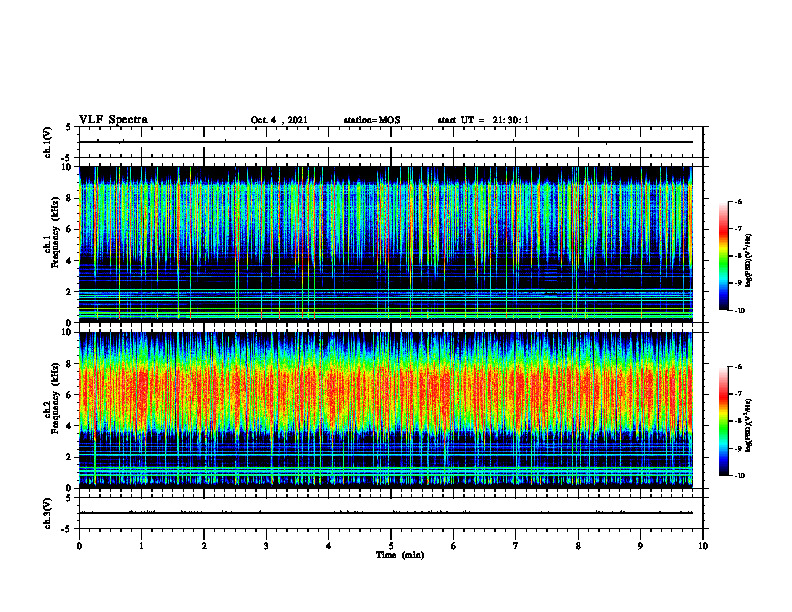Click the ch.1 waveform trace line

pyautogui.click(x=386, y=142)
